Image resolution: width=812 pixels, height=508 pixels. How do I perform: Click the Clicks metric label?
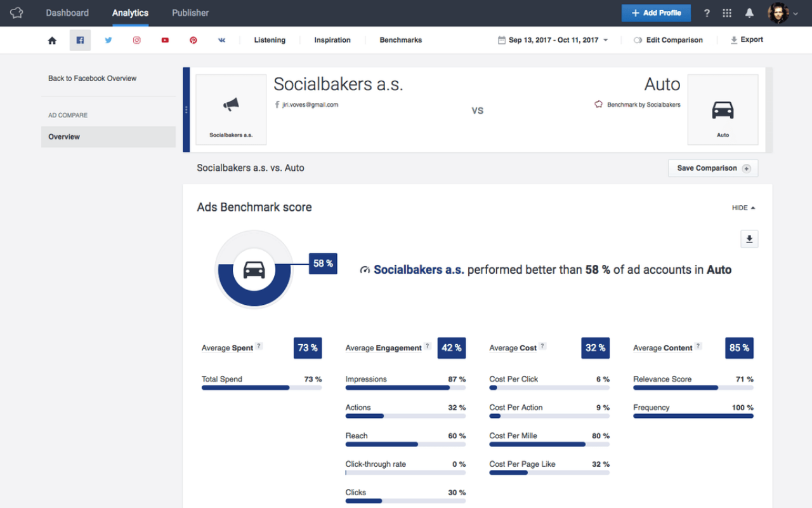(x=356, y=492)
